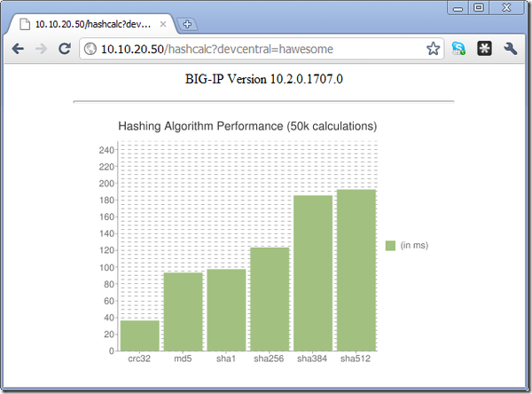Close the 10.10.20.50/hashcalc tab
Screen dimensions: 532x394
click(x=163, y=24)
